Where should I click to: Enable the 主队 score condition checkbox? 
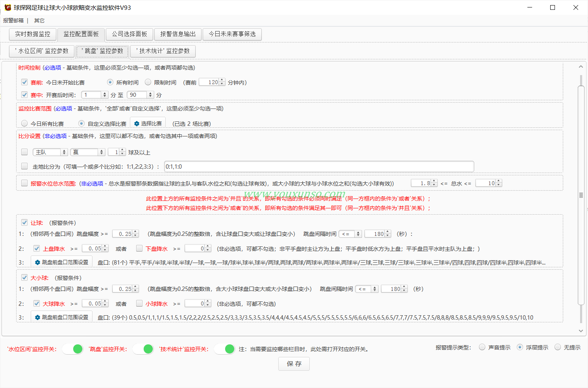24,152
